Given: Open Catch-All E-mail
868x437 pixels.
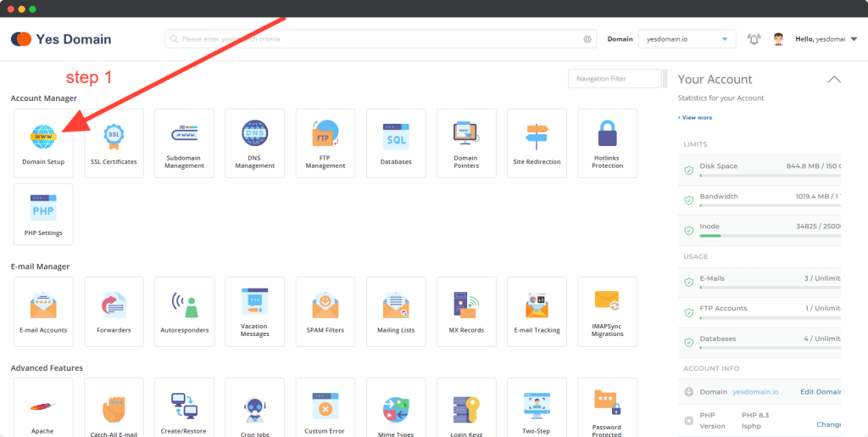Looking at the screenshot, I should click(x=114, y=407).
